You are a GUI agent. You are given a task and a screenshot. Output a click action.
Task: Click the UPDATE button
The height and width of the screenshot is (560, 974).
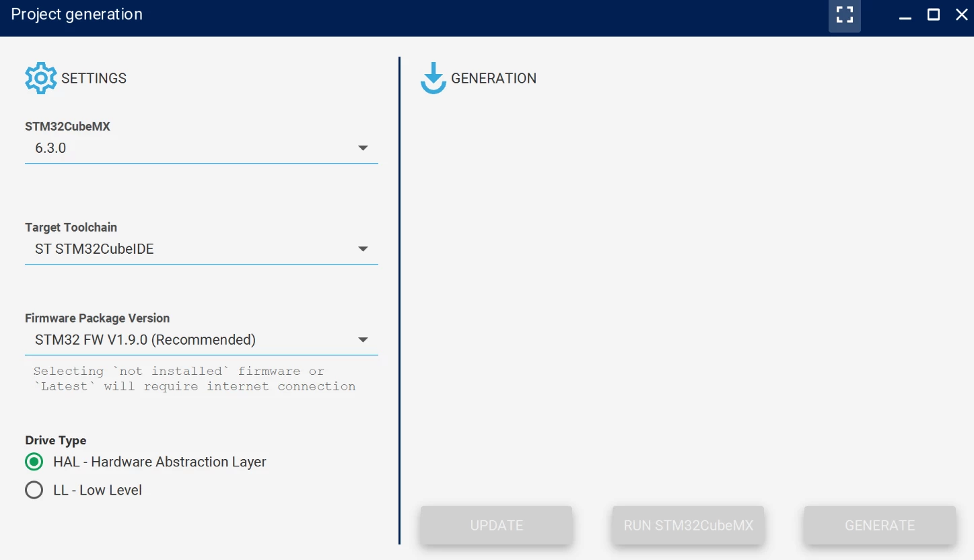click(497, 526)
